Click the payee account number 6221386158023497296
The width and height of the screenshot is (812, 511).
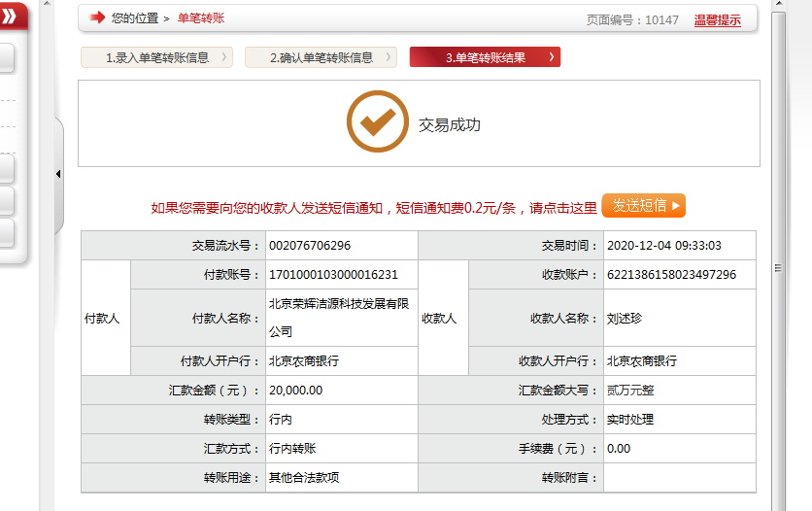tap(671, 275)
